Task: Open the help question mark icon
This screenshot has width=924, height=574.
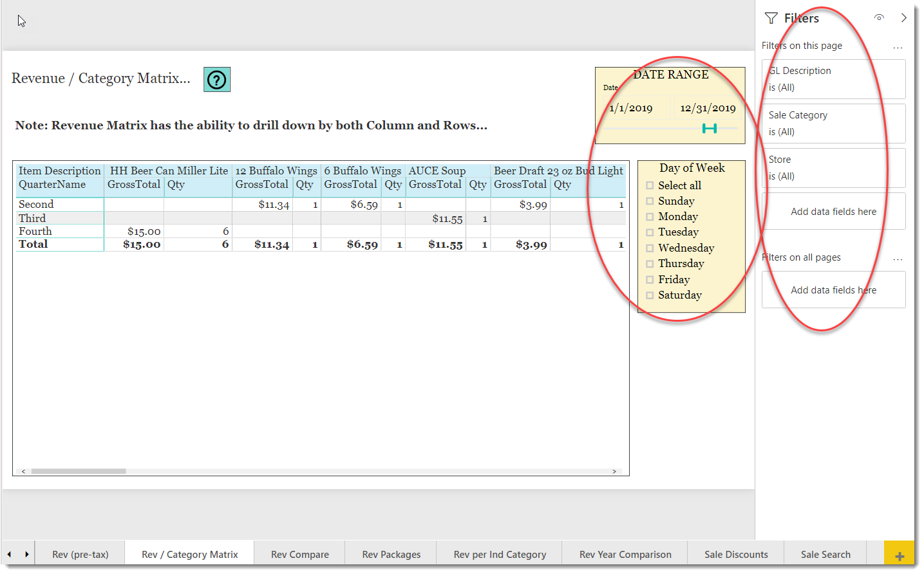Action: [217, 80]
